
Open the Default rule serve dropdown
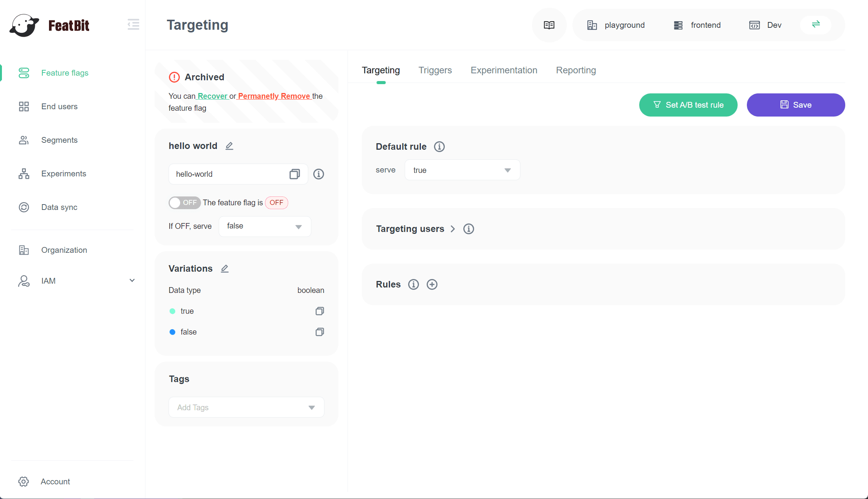462,170
